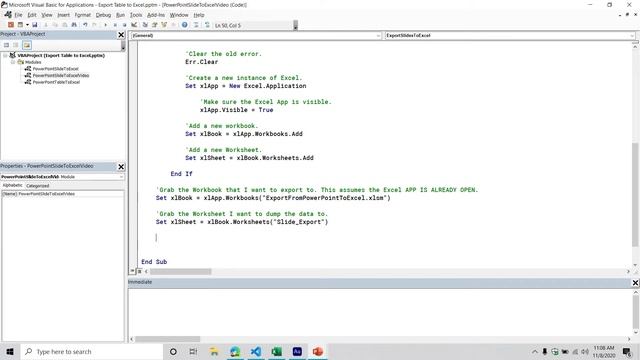The width and height of the screenshot is (640, 360).
Task: Click the Undo toolbar icon
Action: [85, 25]
